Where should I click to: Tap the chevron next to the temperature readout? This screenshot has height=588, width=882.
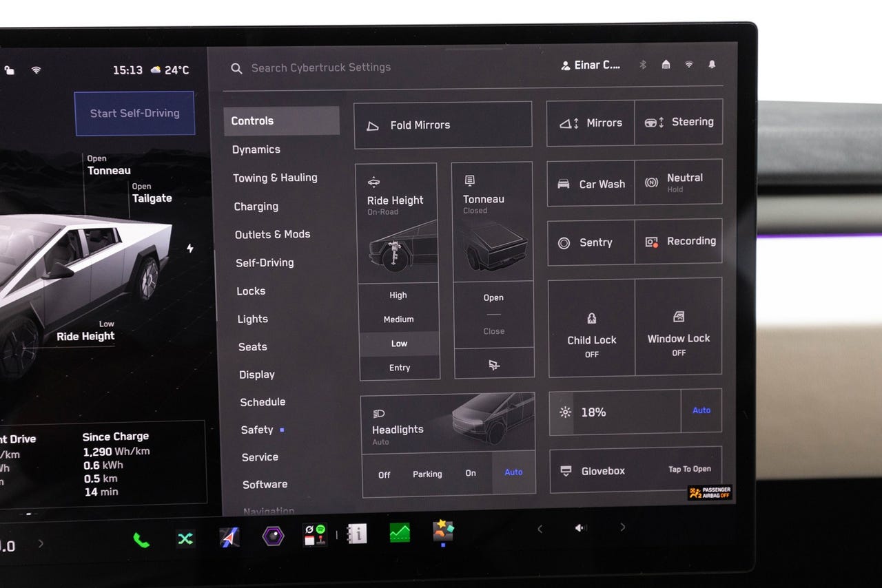click(x=41, y=544)
